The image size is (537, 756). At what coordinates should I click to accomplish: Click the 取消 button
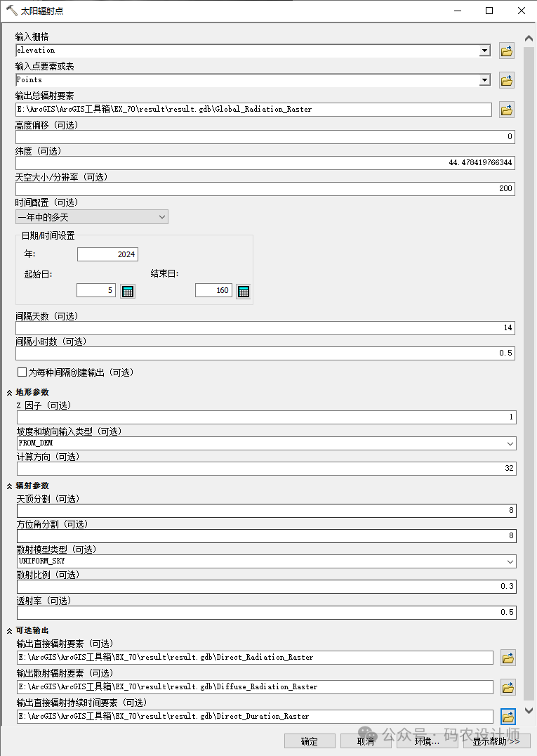pos(366,741)
